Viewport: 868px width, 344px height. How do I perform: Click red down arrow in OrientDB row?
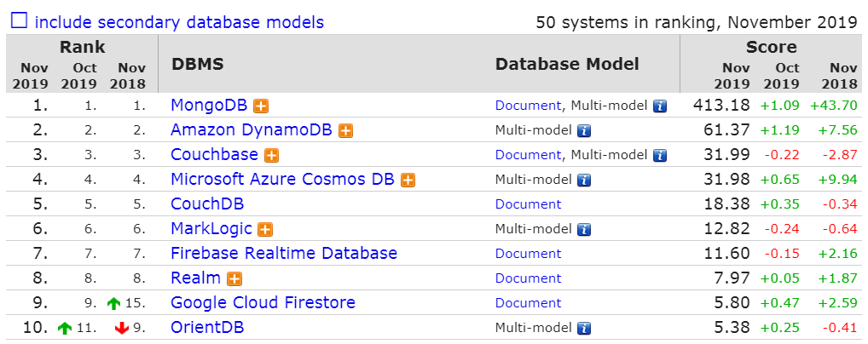click(121, 329)
